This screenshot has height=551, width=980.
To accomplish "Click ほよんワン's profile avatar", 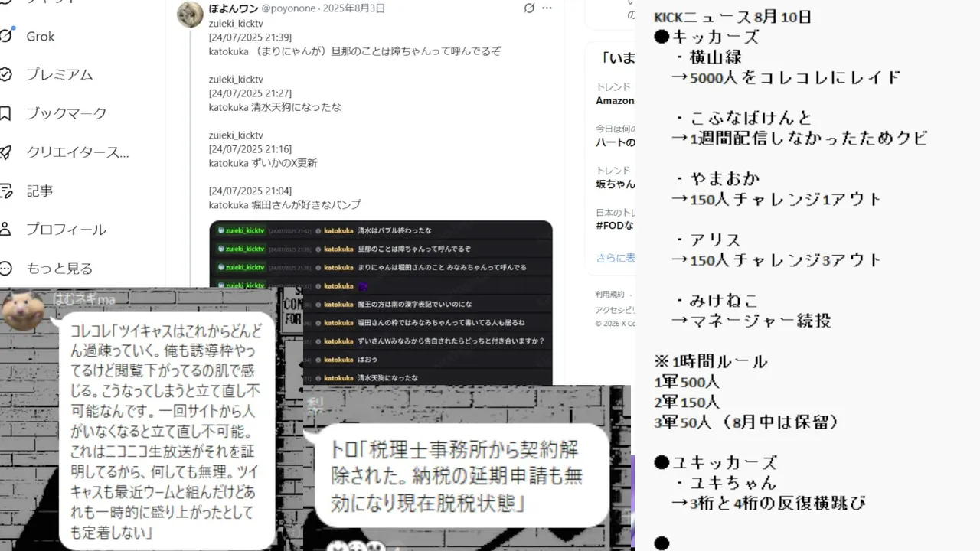I will [x=190, y=13].
